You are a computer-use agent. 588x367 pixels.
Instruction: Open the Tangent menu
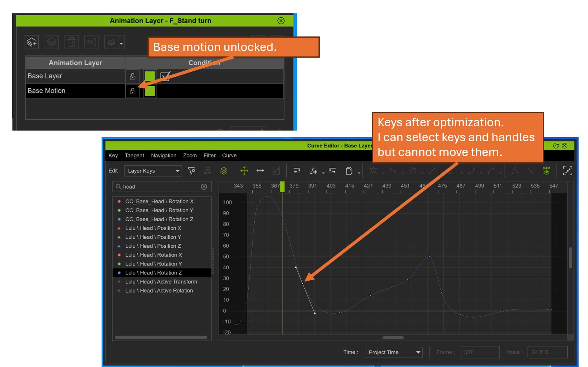coord(135,156)
